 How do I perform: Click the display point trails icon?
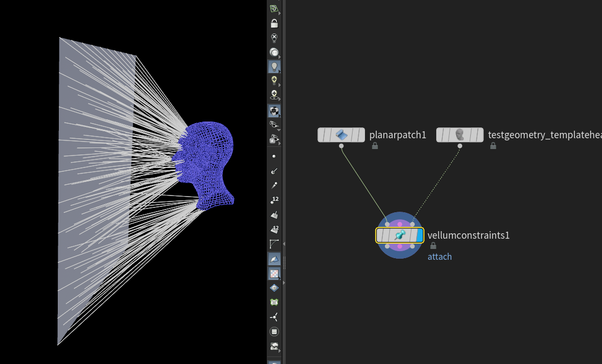[x=274, y=185]
